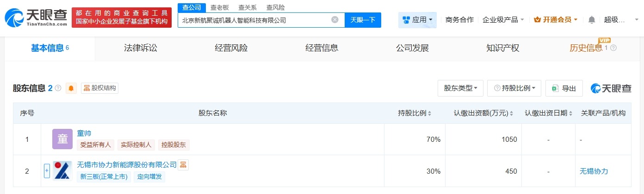644x194 pixels.
Task: Click the 天眼一下 search button
Action: click(363, 20)
